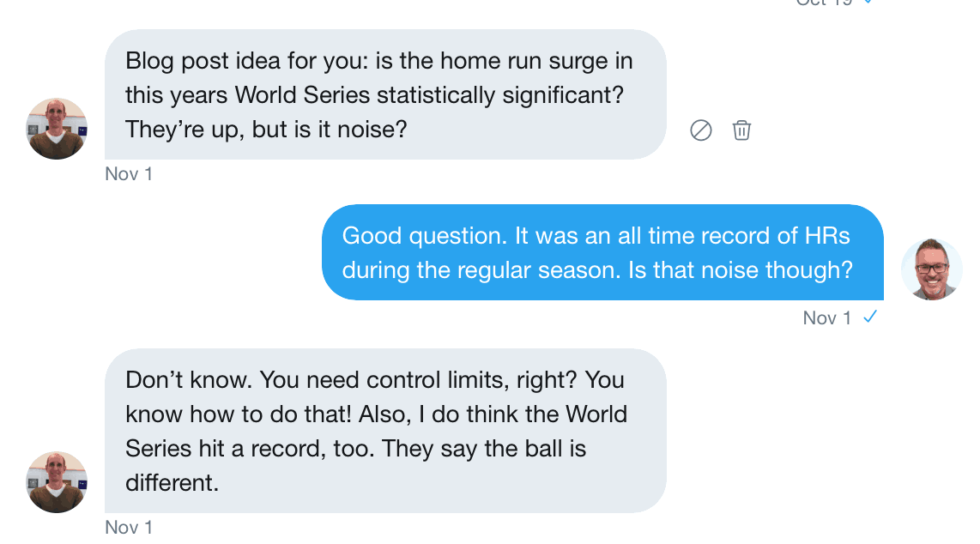The width and height of the screenshot is (980, 544).
Task: Click the Nov 1 timestamp under the last message
Action: 129,527
